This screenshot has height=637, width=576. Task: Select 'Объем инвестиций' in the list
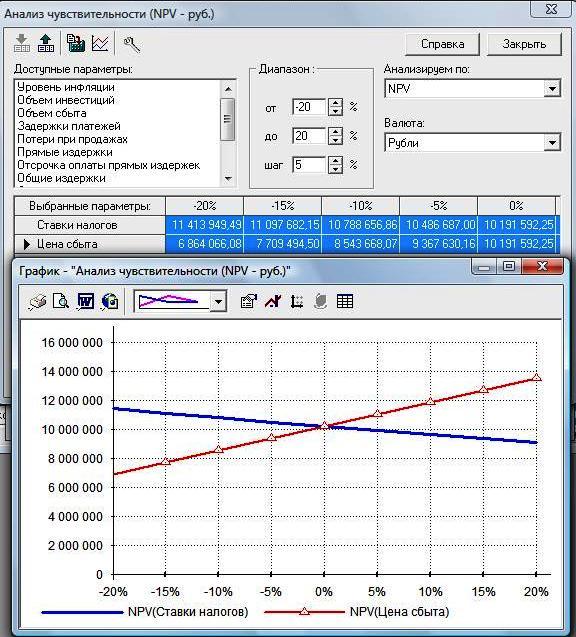[66, 100]
